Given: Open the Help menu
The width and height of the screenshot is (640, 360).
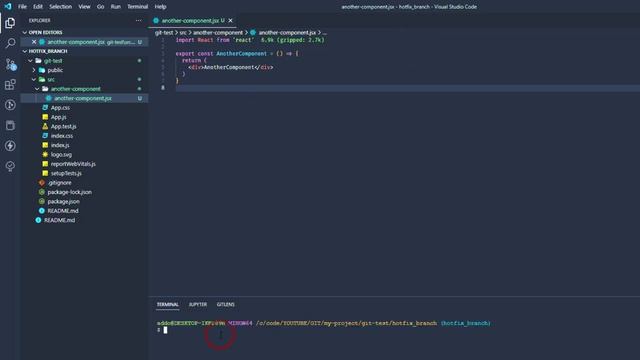Looking at the screenshot, I should 160,7.
